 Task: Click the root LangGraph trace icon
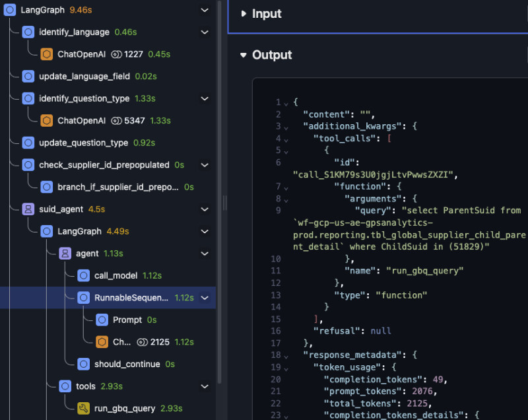[10, 10]
